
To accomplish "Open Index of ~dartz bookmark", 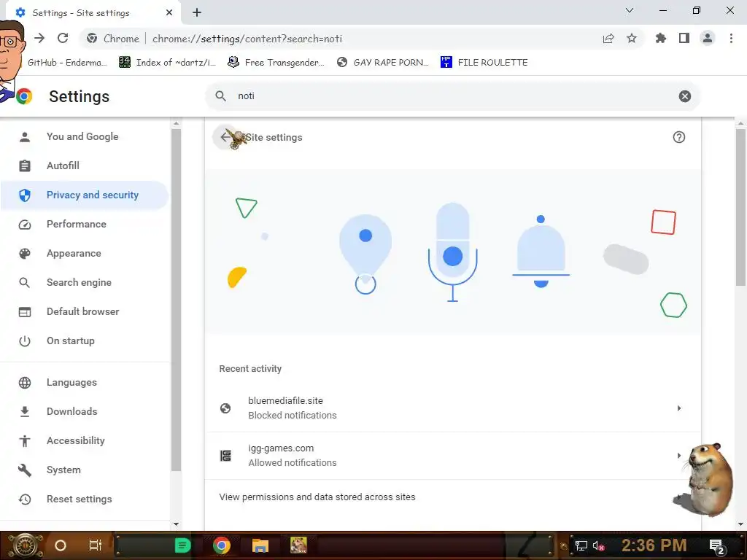I will [168, 63].
